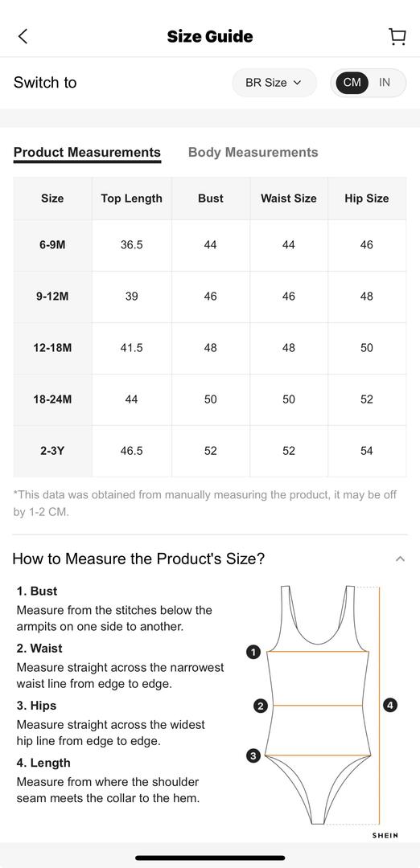Viewport: 420px width, 868px height.
Task: Select the 12-18M size row
Action: (210, 348)
